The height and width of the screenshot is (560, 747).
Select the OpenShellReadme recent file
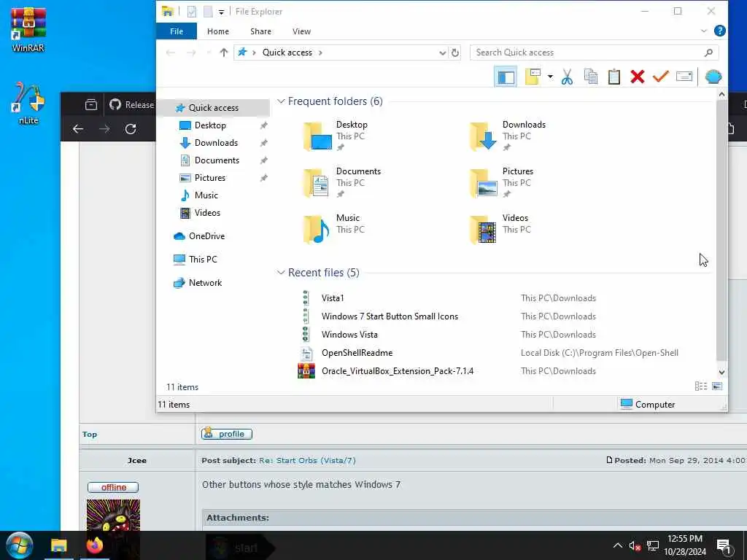[x=357, y=353]
